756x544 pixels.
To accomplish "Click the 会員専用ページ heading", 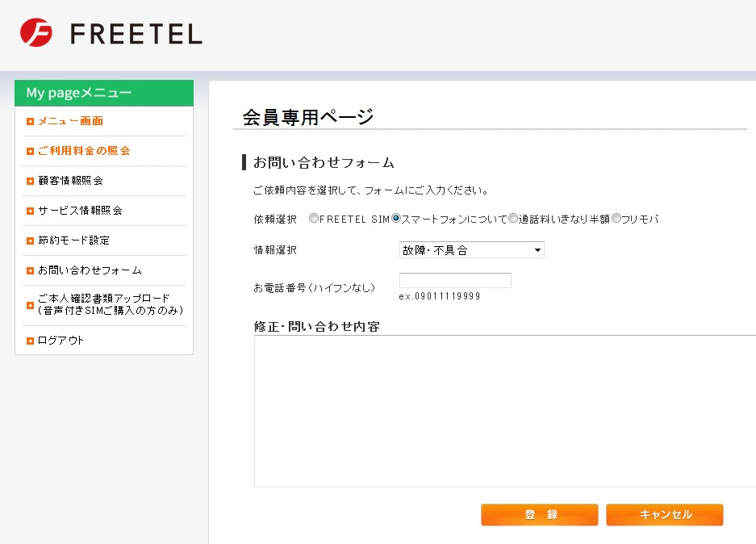I will (308, 117).
